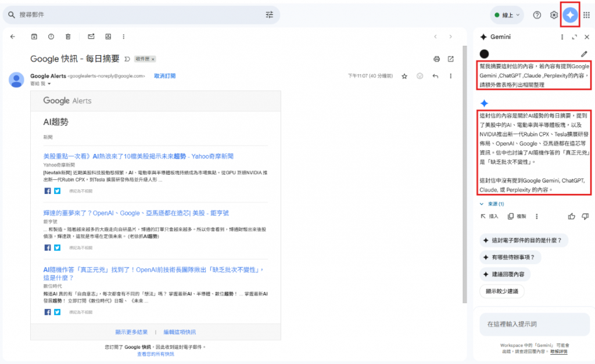Expand the Gemini panel to full size
The image size is (595, 364).
[575, 37]
